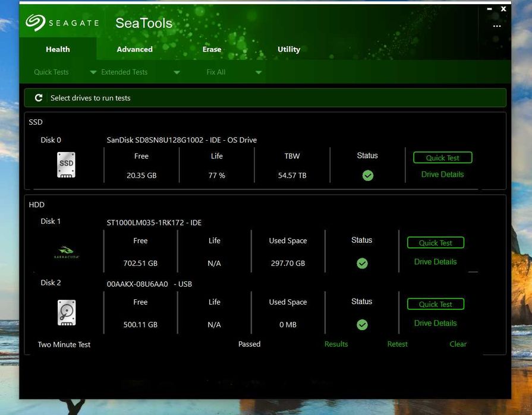Click the 297.70 GB used space value
532x415 pixels.
click(x=288, y=263)
